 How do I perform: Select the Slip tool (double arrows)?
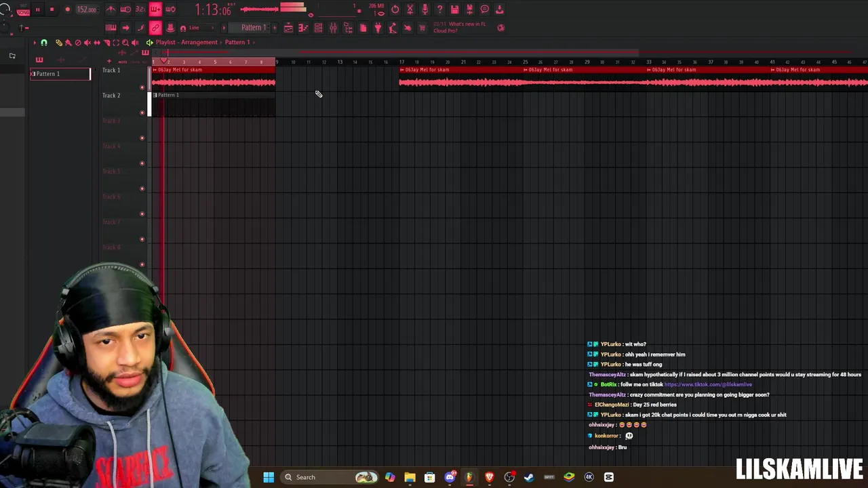tap(97, 43)
